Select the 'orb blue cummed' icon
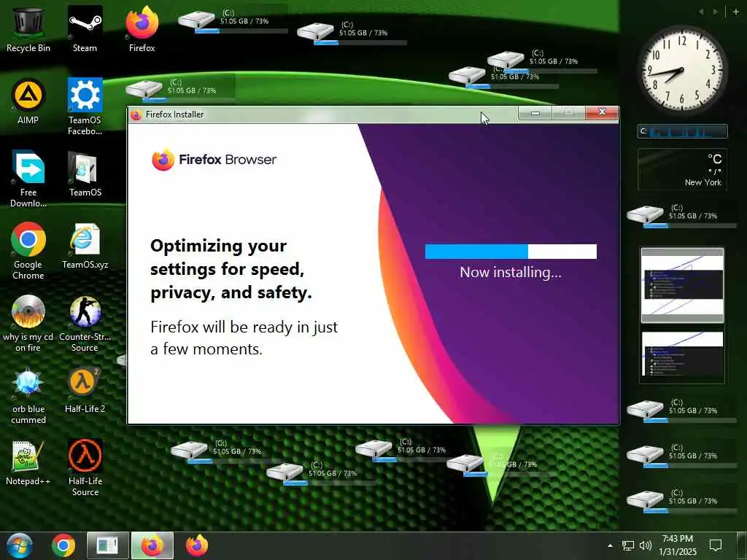747x560 pixels. point(28,396)
